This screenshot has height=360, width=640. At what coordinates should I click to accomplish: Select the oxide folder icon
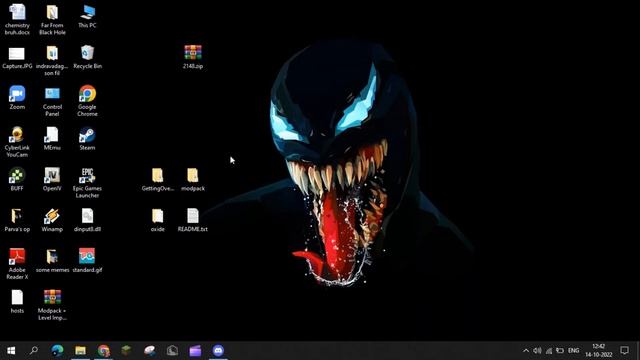pos(158,216)
